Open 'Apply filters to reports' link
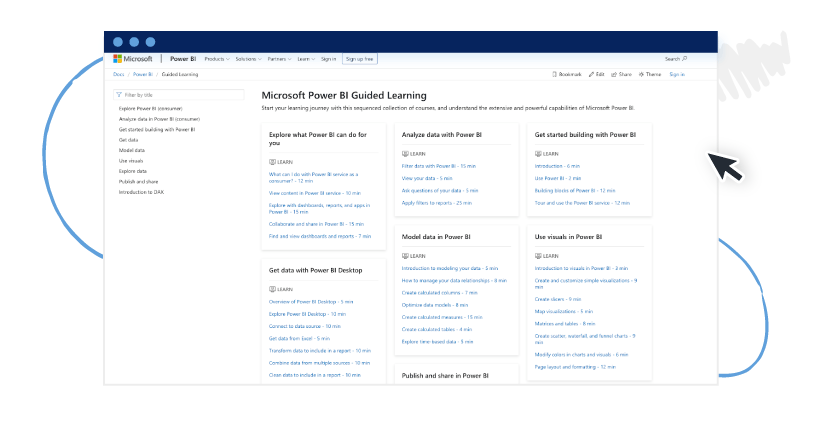820x427 pixels. point(437,203)
